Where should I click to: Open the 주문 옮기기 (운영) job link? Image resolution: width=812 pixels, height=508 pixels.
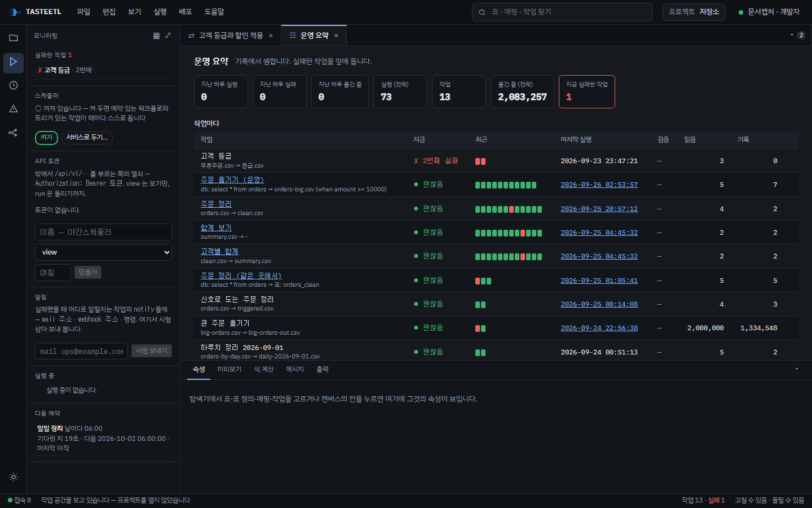(x=232, y=180)
